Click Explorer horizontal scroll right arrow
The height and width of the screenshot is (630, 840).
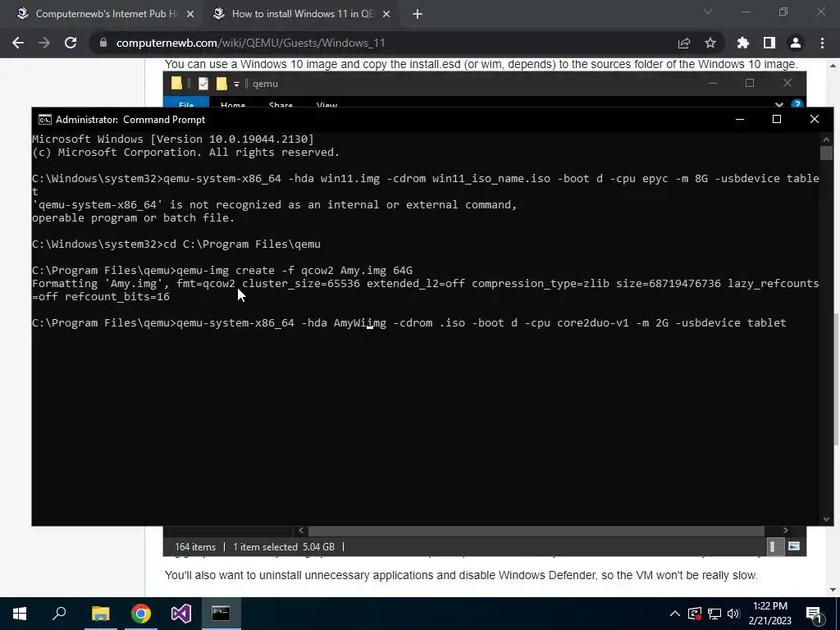pos(785,531)
